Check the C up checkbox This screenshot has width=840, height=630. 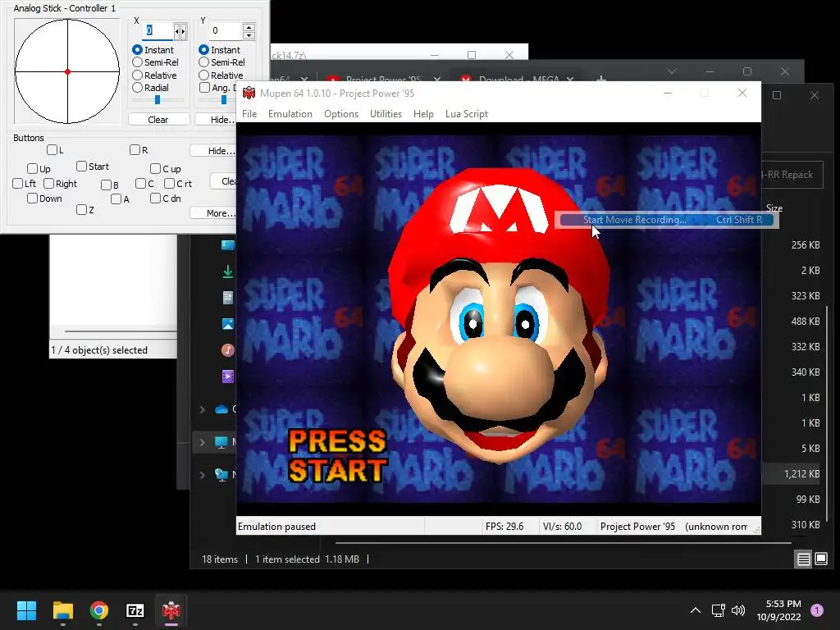point(155,169)
